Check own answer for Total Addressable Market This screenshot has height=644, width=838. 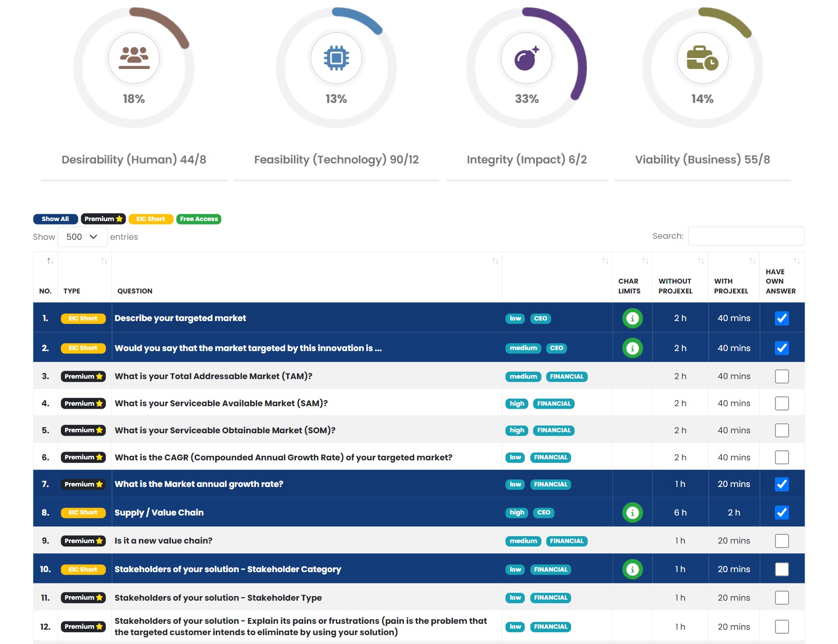coord(781,377)
